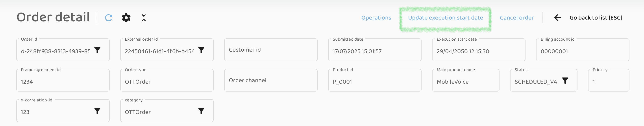Collapse the order detail section

144,18
